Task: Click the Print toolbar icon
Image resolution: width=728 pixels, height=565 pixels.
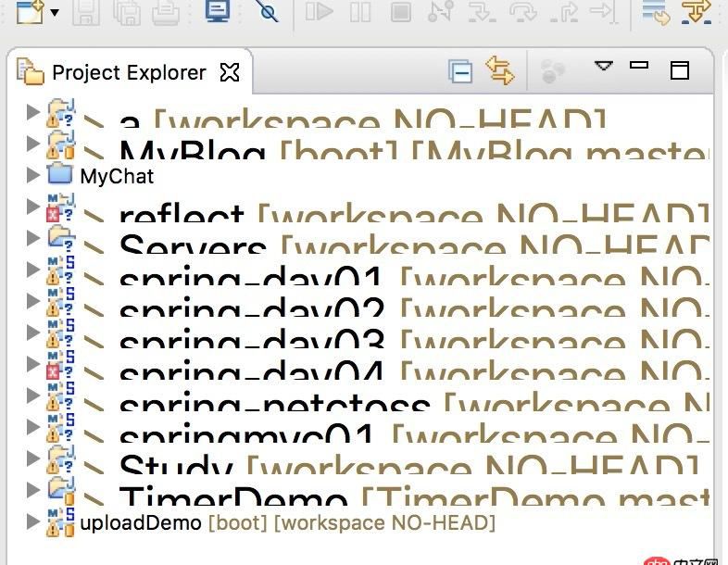Action: 166,12
